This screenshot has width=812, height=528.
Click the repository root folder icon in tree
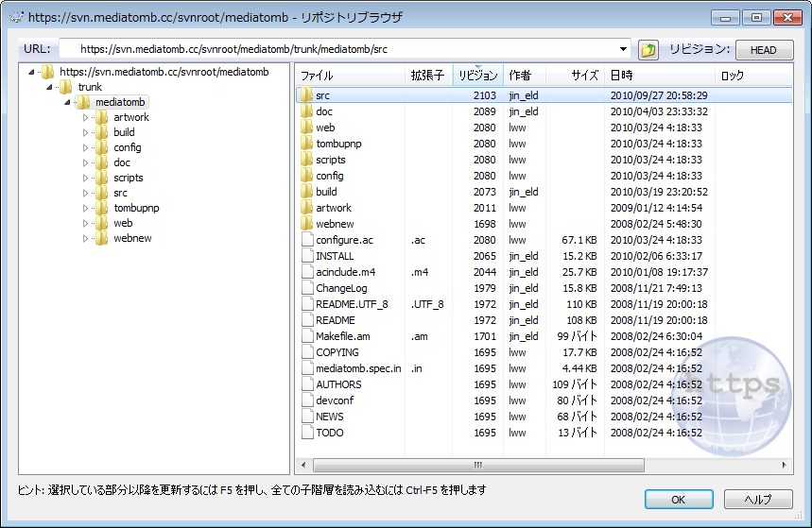tap(47, 72)
